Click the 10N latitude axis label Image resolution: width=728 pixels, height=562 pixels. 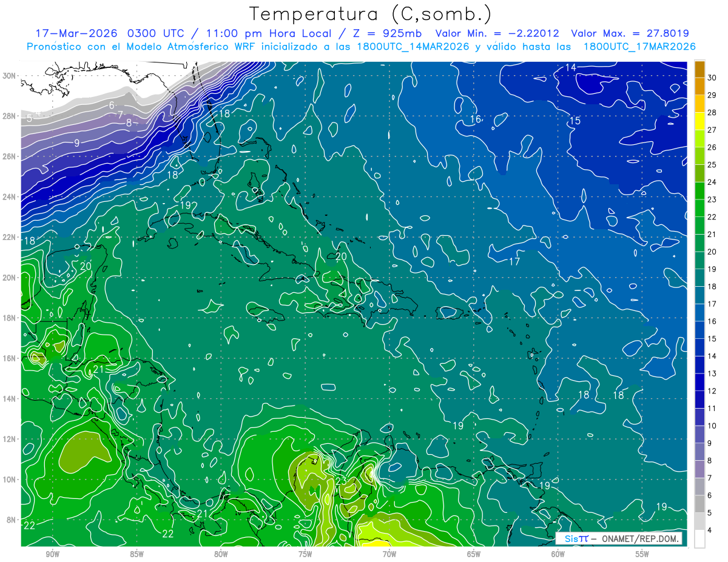coord(10,480)
